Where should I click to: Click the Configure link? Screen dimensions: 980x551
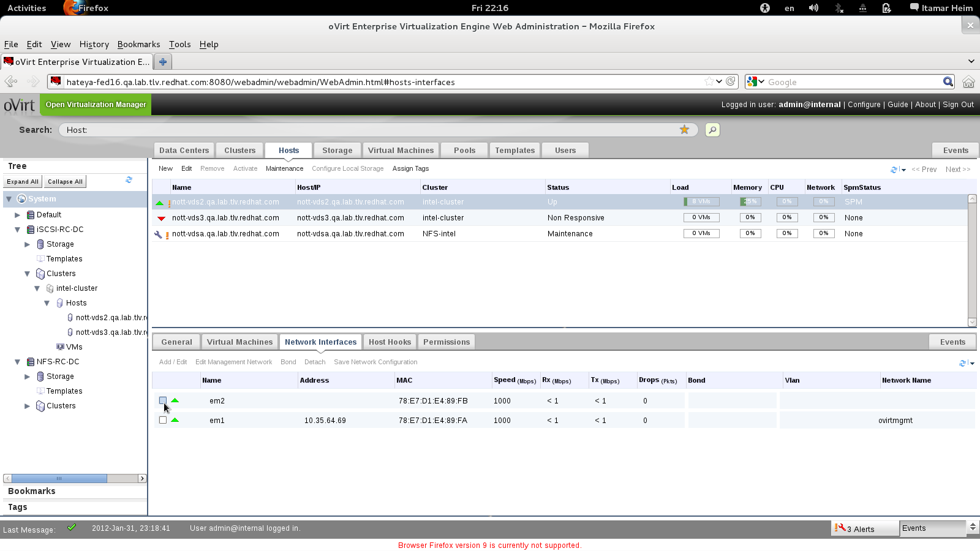(x=864, y=105)
